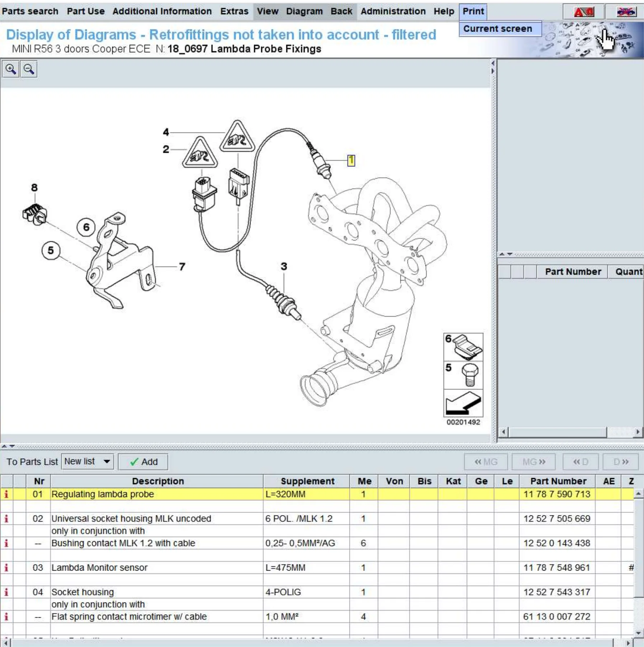This screenshot has width=644, height=647.
Task: Go to previous main group (« MG)
Action: 486,462
